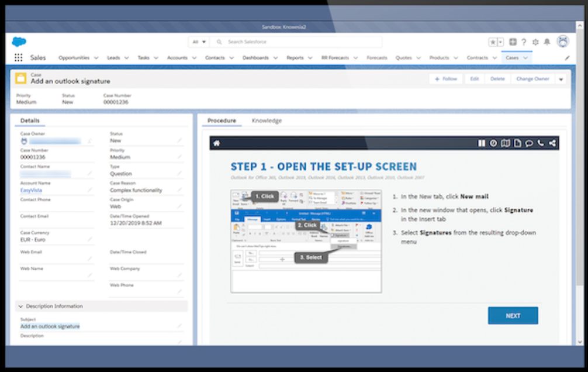Image resolution: width=588 pixels, height=372 pixels.
Task: Open the search scope All dropdown
Action: click(199, 42)
